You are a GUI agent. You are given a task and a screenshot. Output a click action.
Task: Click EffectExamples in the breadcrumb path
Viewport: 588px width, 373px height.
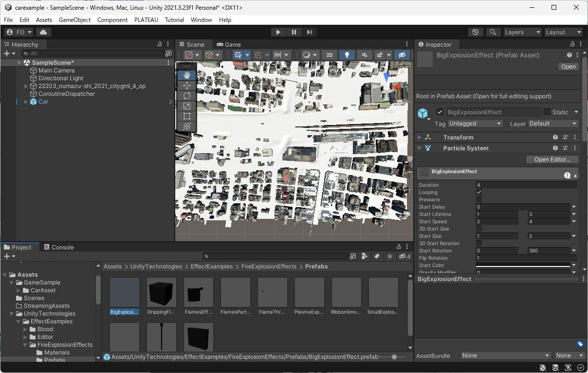point(211,266)
